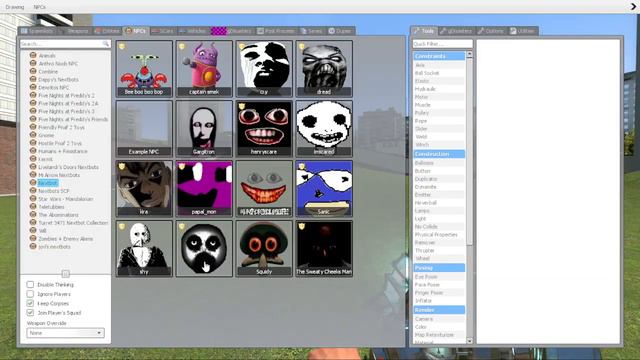Spawn the Example NPC

(144, 129)
